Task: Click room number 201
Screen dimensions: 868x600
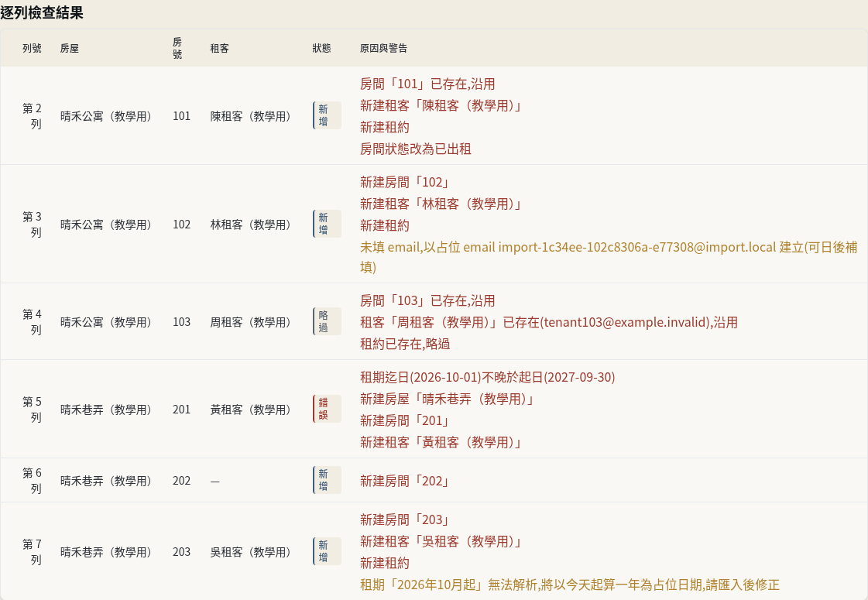Action: (x=181, y=409)
